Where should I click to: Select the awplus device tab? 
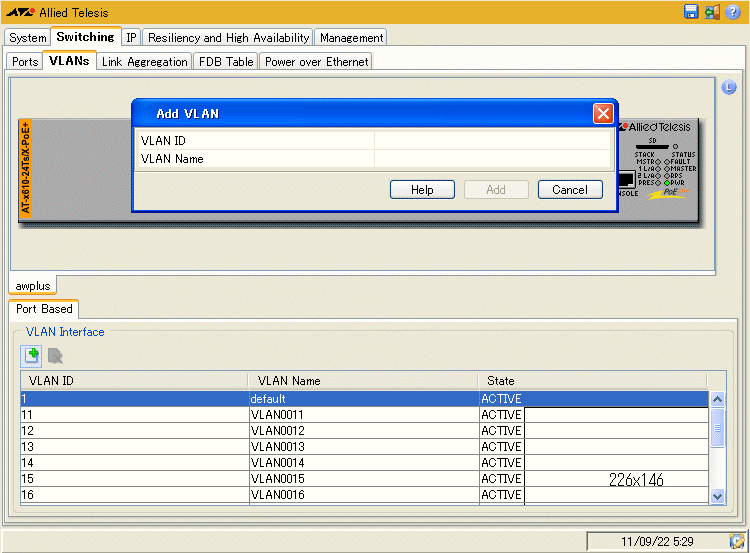coord(33,286)
